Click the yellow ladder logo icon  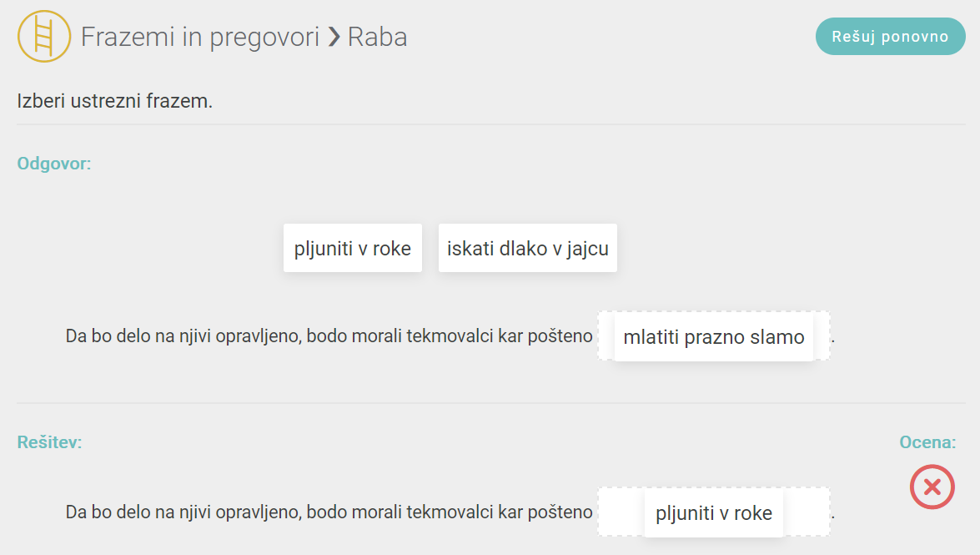coord(44,37)
